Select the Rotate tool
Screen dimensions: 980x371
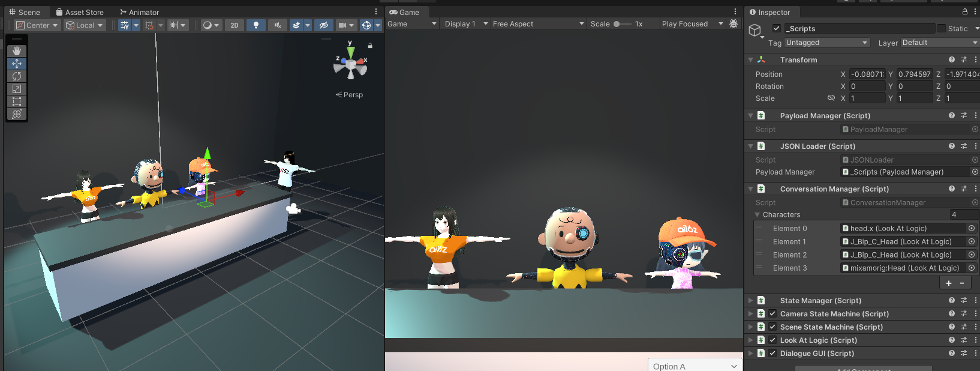[x=17, y=76]
